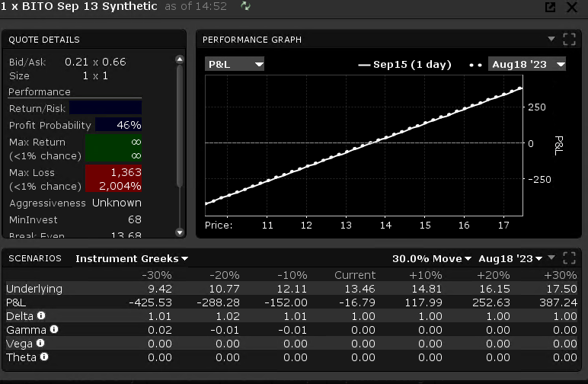The width and height of the screenshot is (588, 384).
Task: Open the Theta info icon
Action: (x=44, y=357)
